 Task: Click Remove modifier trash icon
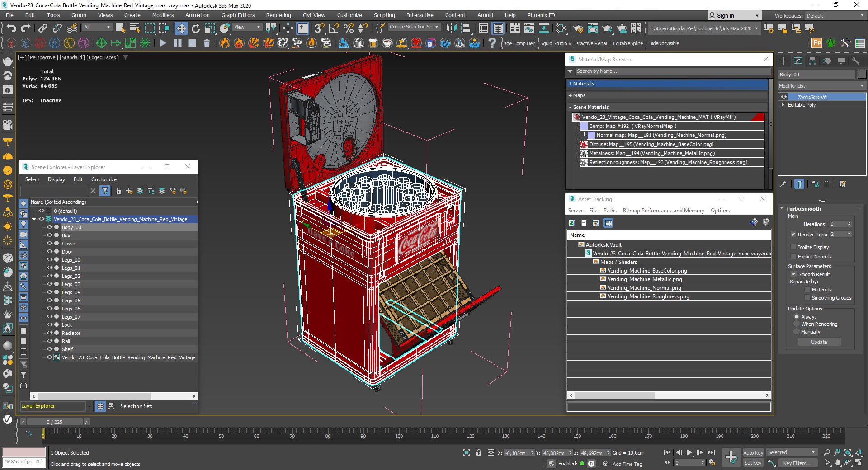[x=826, y=184]
